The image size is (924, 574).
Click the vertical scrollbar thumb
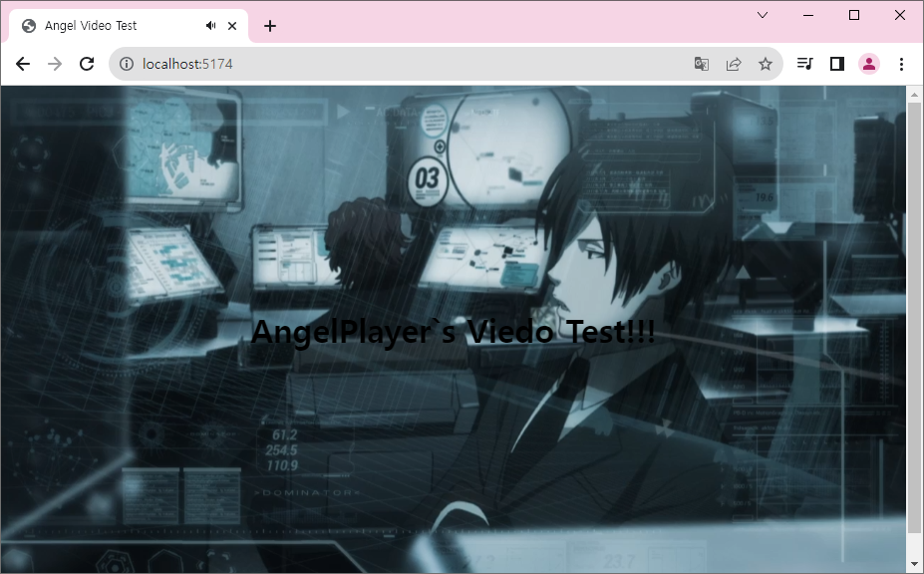click(914, 318)
